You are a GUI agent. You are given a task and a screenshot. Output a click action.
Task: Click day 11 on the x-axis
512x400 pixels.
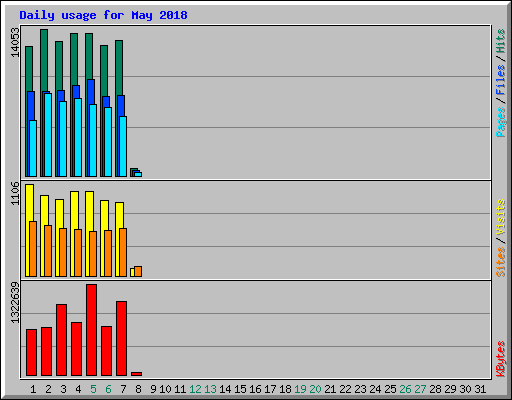tap(180, 389)
